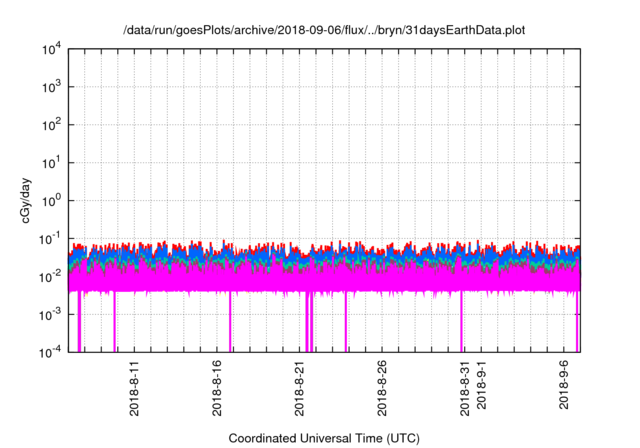Image resolution: width=640 pixels, height=448 pixels.
Task: Click the 10^3 y-axis tick label
Action: pyautogui.click(x=52, y=87)
